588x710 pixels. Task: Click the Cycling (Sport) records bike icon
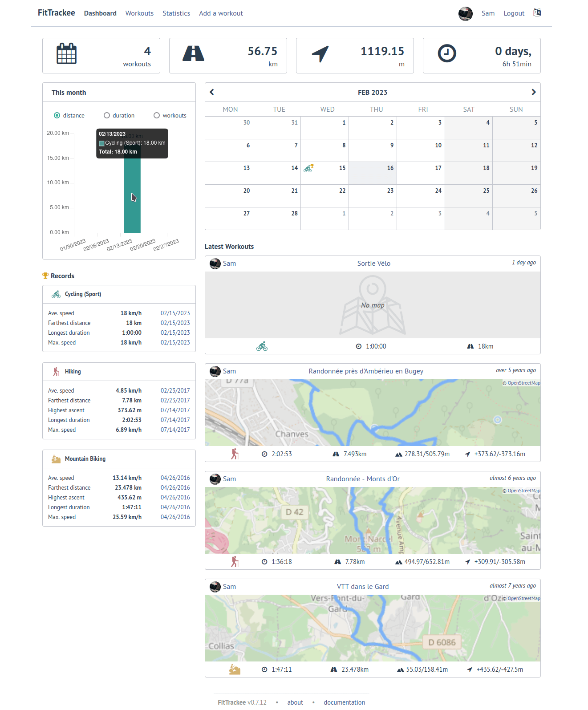coord(56,294)
